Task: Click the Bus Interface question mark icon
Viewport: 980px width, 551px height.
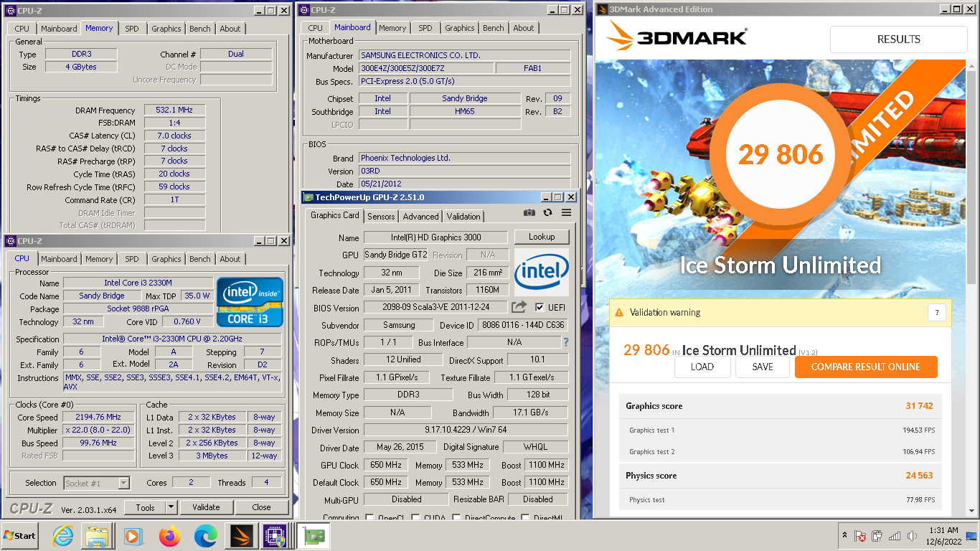Action: point(566,342)
